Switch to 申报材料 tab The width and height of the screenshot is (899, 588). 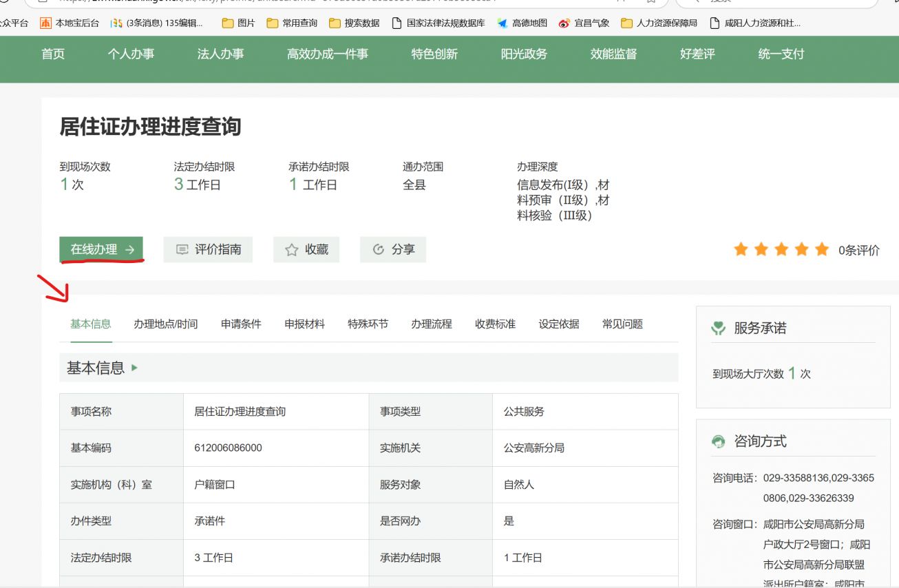point(304,324)
